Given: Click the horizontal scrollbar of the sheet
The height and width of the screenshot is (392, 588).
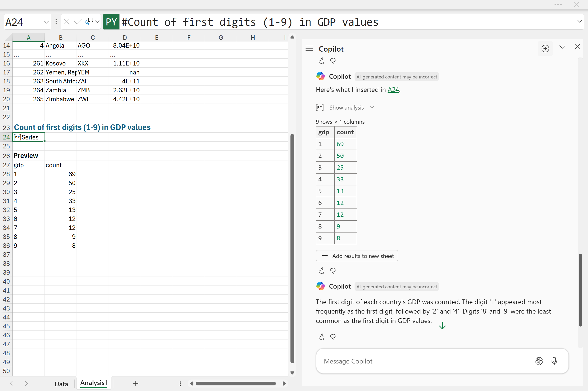Looking at the screenshot, I should tap(236, 384).
